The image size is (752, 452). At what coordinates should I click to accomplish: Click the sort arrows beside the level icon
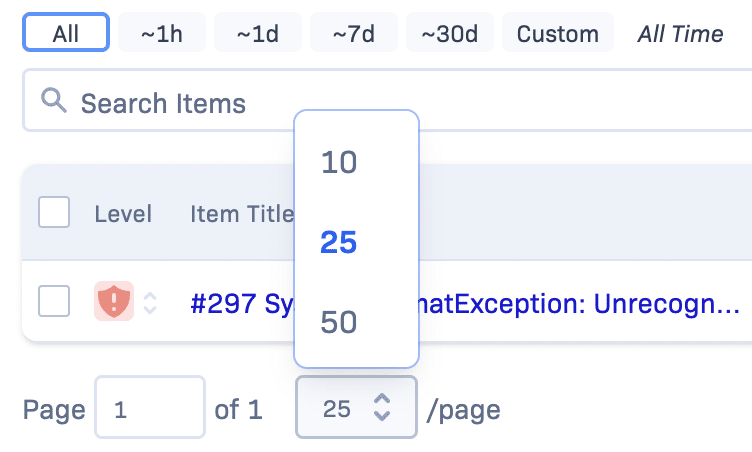[x=150, y=302]
